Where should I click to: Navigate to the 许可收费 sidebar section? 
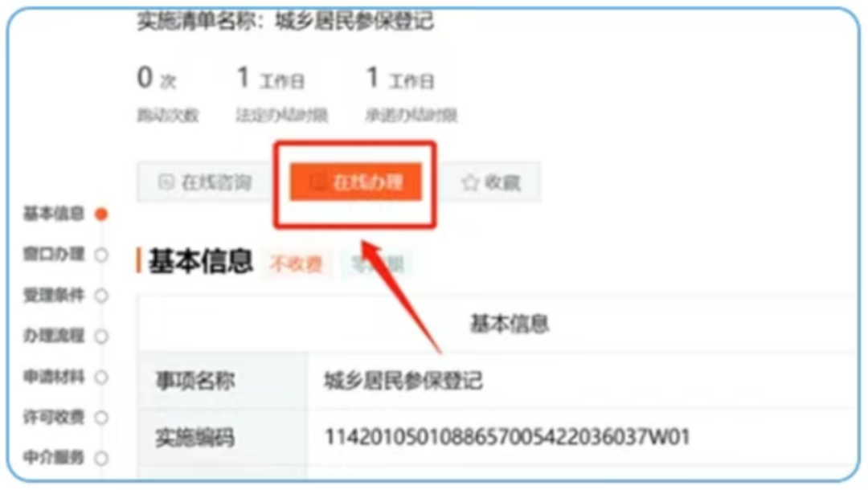click(54, 417)
